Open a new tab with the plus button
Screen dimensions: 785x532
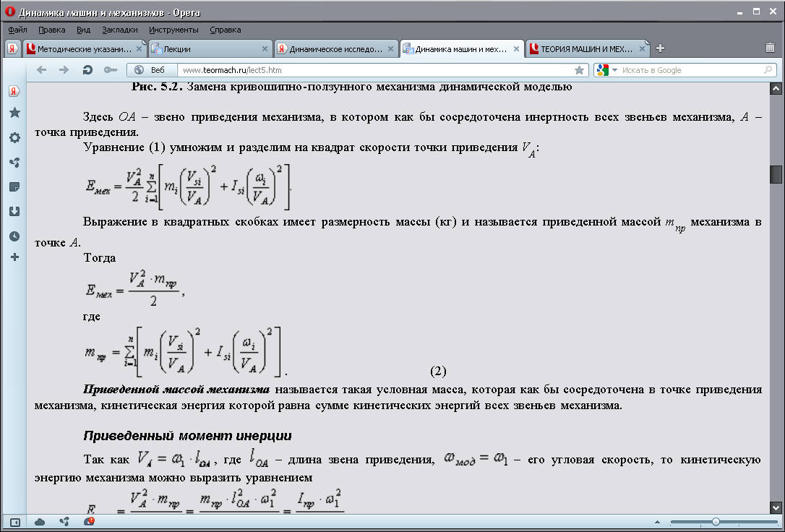[x=661, y=48]
